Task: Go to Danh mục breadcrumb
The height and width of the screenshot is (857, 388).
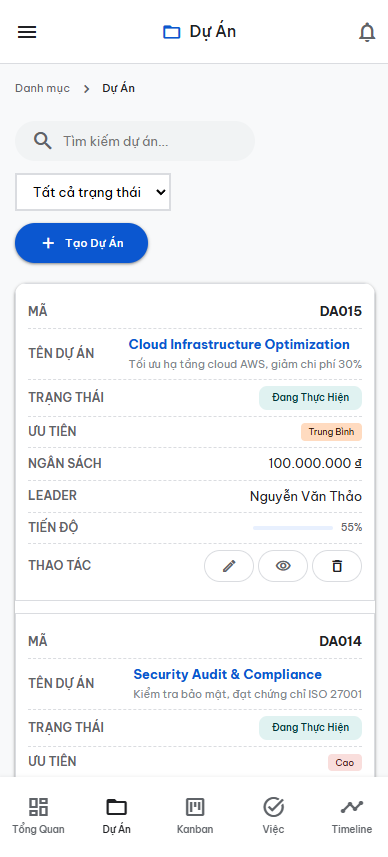Action: pyautogui.click(x=43, y=89)
